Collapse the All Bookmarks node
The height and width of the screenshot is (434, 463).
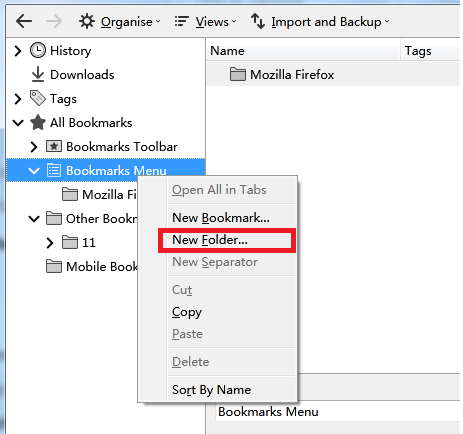coord(18,123)
